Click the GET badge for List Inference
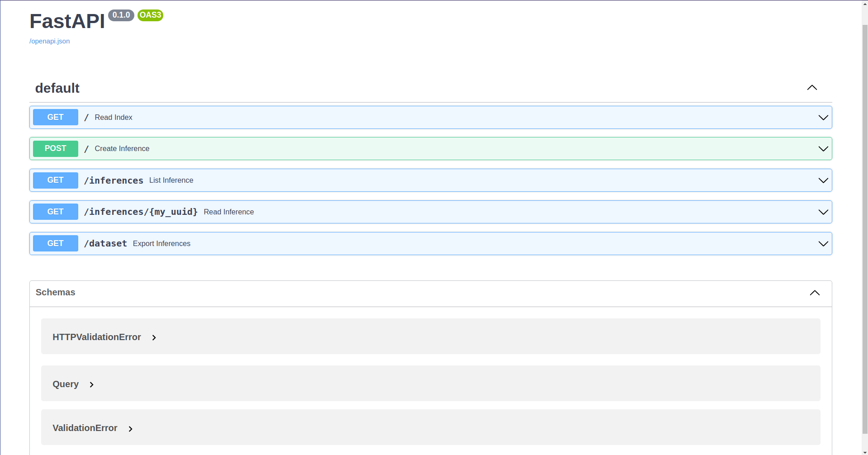Viewport: 868px width, 455px height. (x=56, y=180)
